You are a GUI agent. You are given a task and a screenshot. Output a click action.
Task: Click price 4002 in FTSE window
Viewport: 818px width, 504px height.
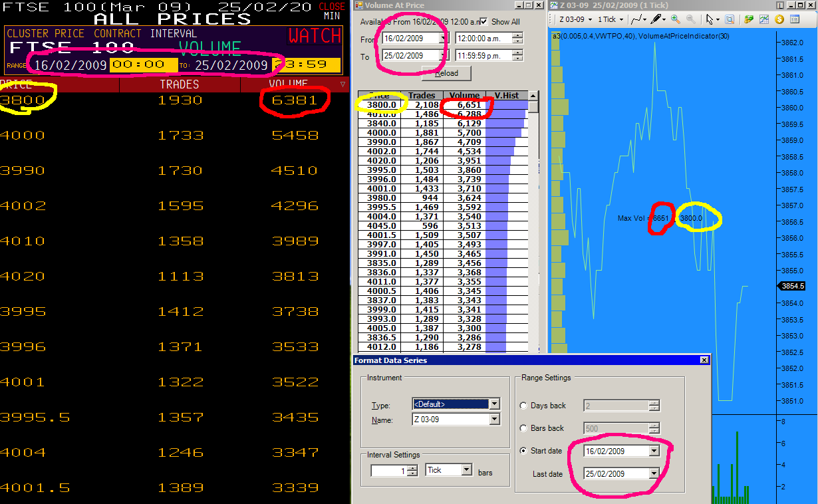23,206
